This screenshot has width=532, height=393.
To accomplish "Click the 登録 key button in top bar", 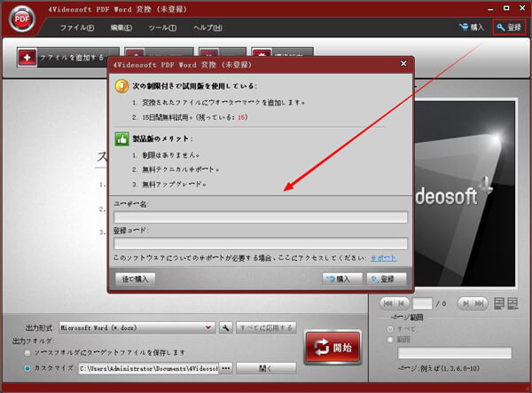I will (509, 28).
